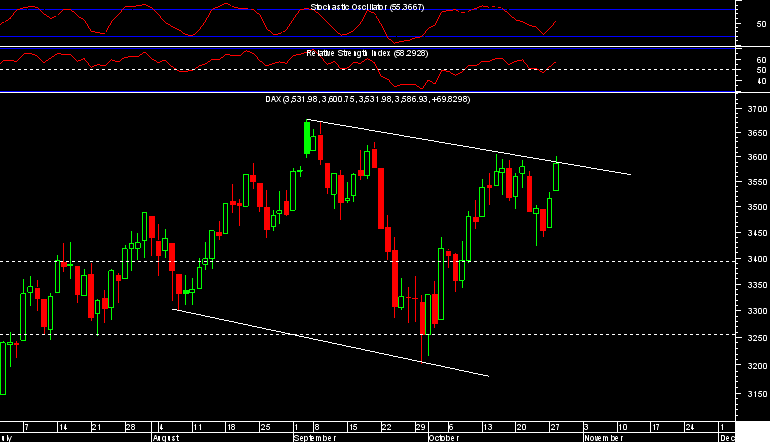Click the 40 label on RSI axis
Image resolution: width=770 pixels, height=442 pixels.
(761, 81)
